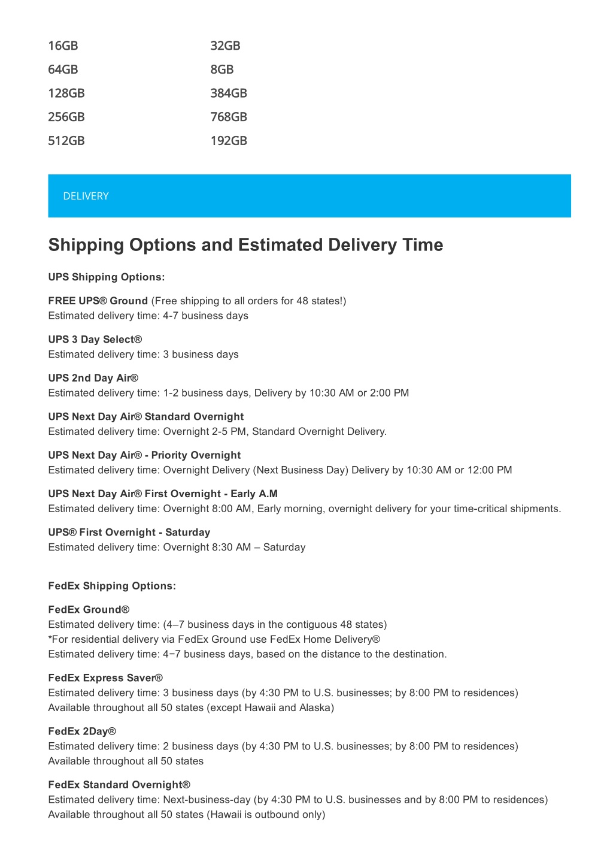Choose the 64GB capacity link

pyautogui.click(x=63, y=69)
